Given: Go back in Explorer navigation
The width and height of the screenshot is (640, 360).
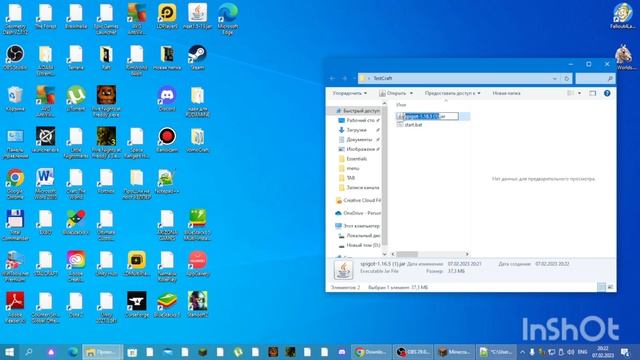Looking at the screenshot, I should coord(333,78).
